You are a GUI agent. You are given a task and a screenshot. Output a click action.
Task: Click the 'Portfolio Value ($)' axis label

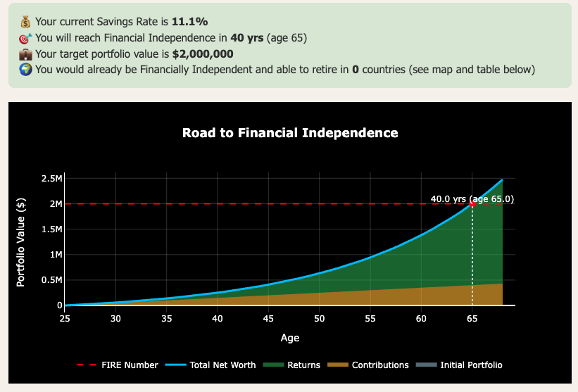tap(20, 242)
